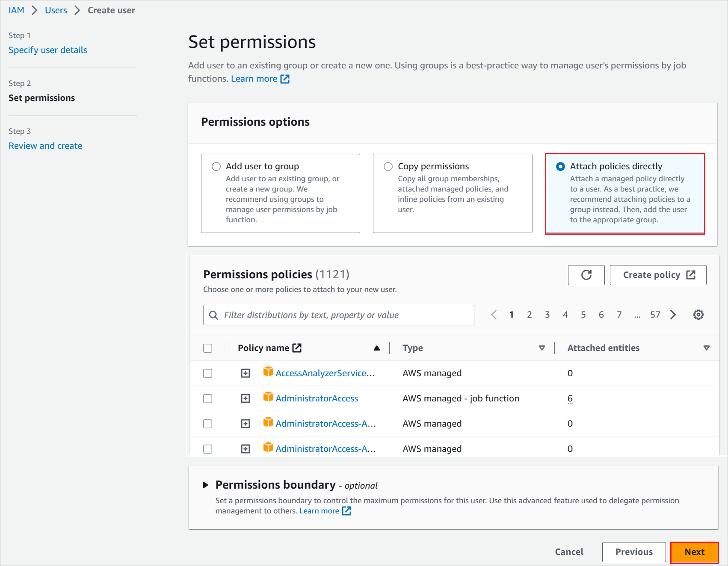Click external link icon on Create policy
Screen dimensions: 728x566
(691, 275)
